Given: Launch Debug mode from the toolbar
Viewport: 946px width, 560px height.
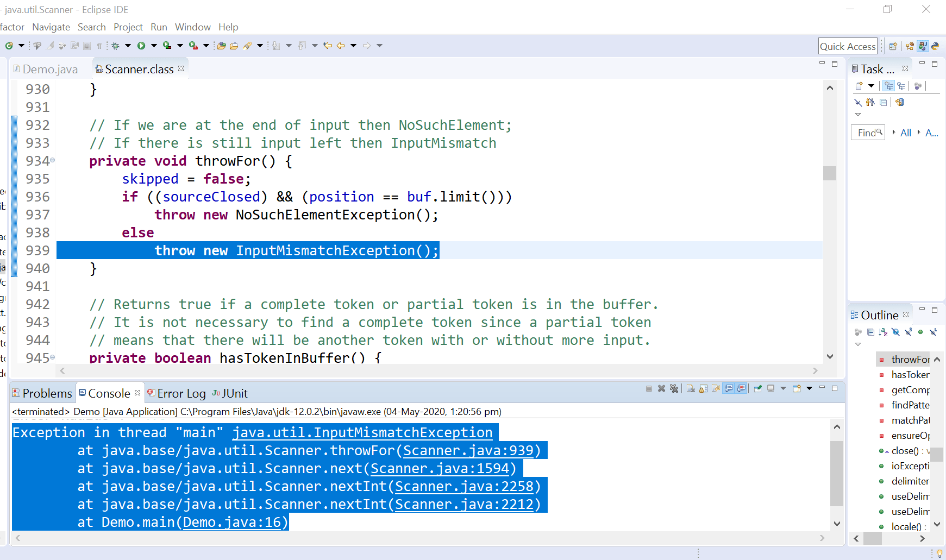Looking at the screenshot, I should tap(116, 45).
